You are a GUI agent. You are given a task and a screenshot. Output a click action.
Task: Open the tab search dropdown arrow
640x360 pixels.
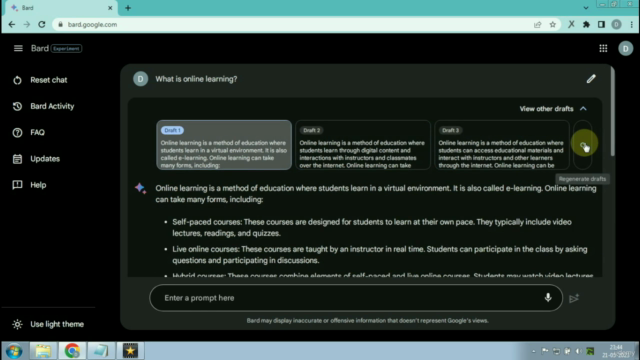tap(586, 8)
